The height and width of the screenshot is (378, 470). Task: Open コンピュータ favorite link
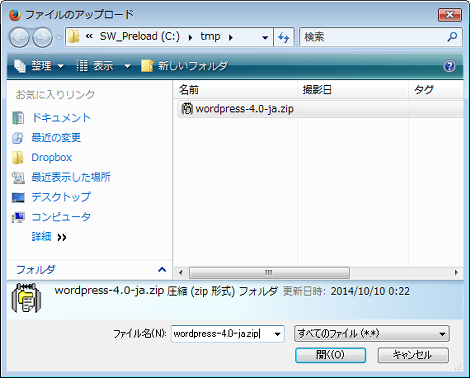61,217
